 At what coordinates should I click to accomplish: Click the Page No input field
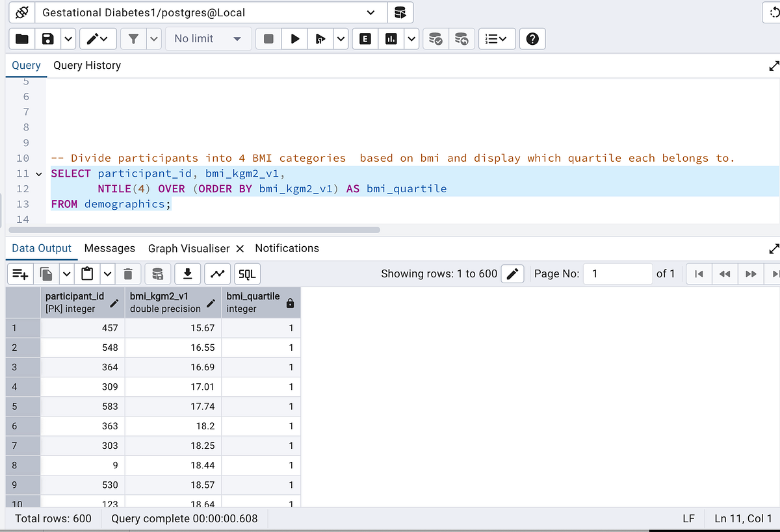pyautogui.click(x=617, y=273)
